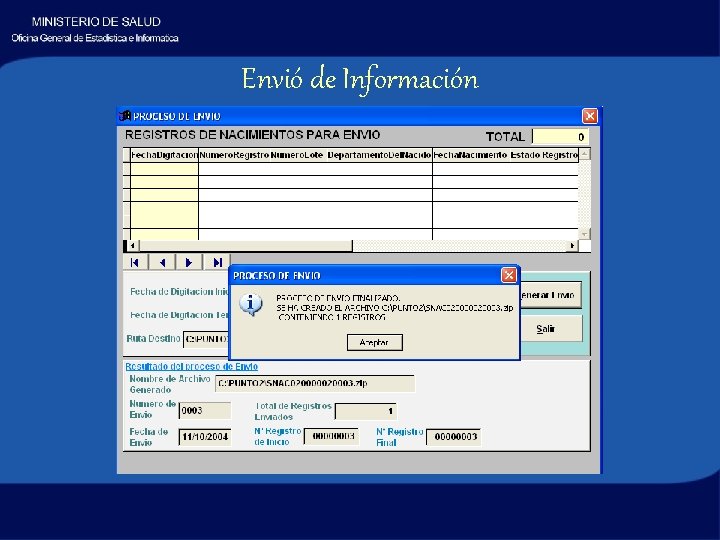The image size is (720, 540).
Task: Click the window icon in the title bar
Action: pyautogui.click(x=125, y=116)
